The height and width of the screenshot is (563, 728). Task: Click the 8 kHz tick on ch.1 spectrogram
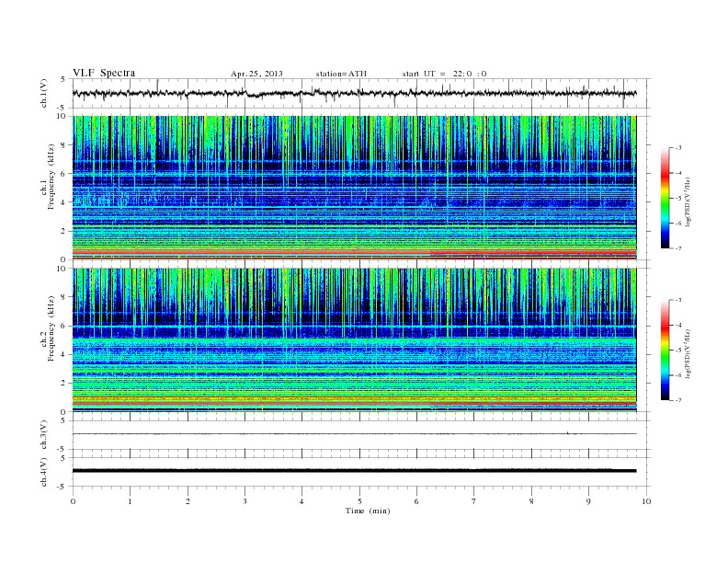coord(63,145)
